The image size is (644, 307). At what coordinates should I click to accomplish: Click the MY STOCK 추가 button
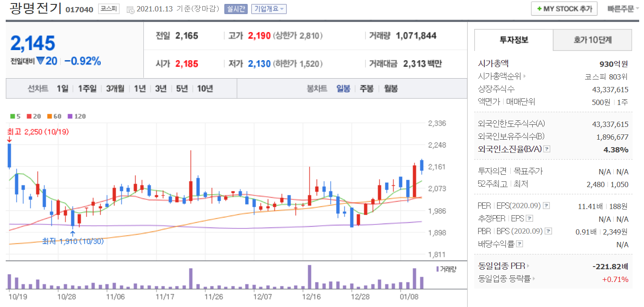(x=564, y=8)
